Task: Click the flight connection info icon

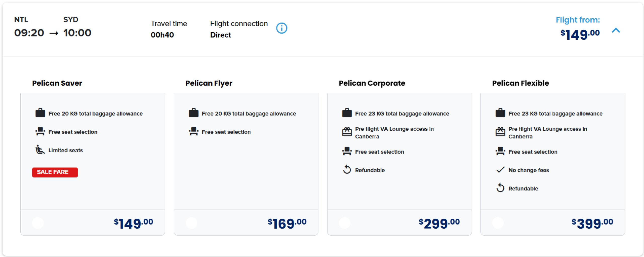Action: click(281, 28)
